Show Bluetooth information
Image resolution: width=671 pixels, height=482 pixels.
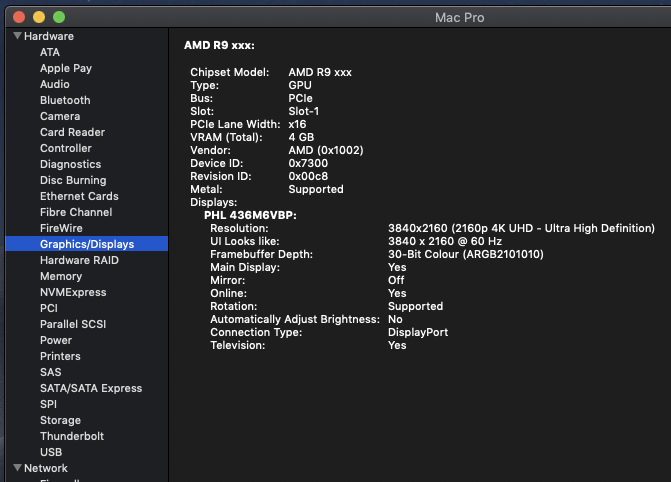tap(65, 100)
